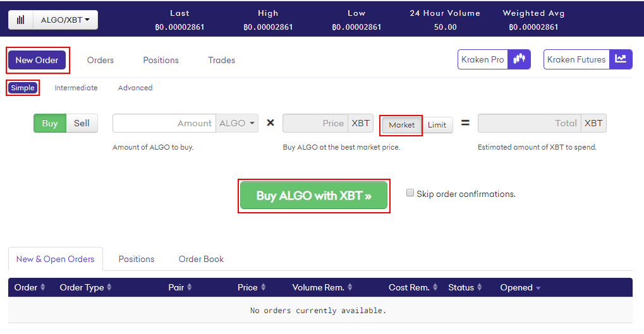
Task: Select the Sell toggle
Action: (x=82, y=124)
